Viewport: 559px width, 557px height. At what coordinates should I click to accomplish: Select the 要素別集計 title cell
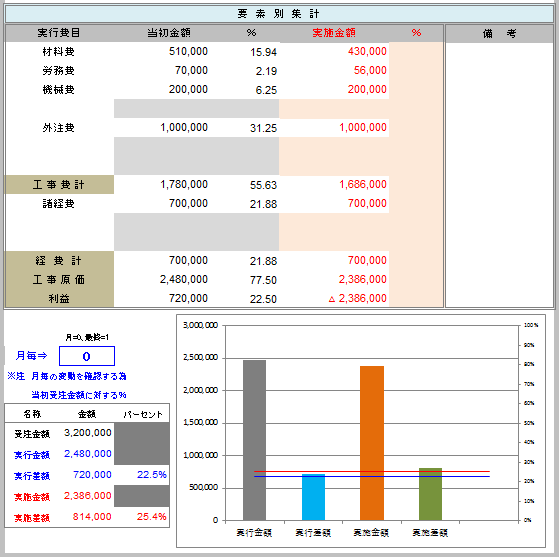click(x=279, y=14)
